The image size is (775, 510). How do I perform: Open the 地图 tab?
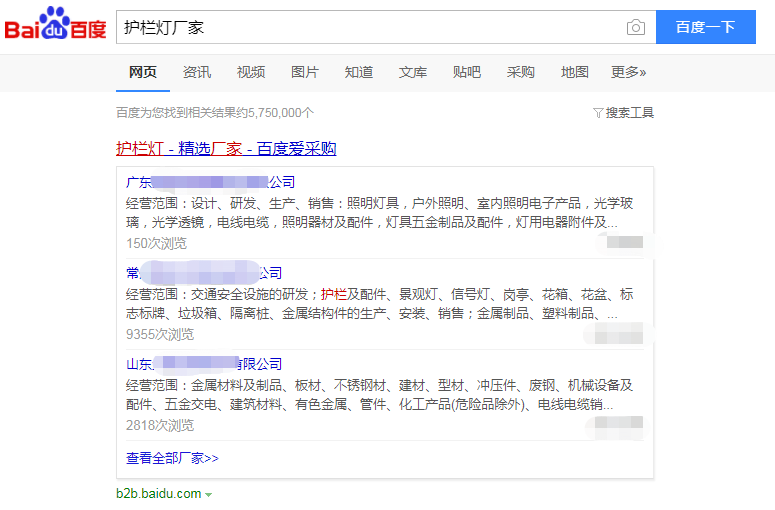click(574, 72)
